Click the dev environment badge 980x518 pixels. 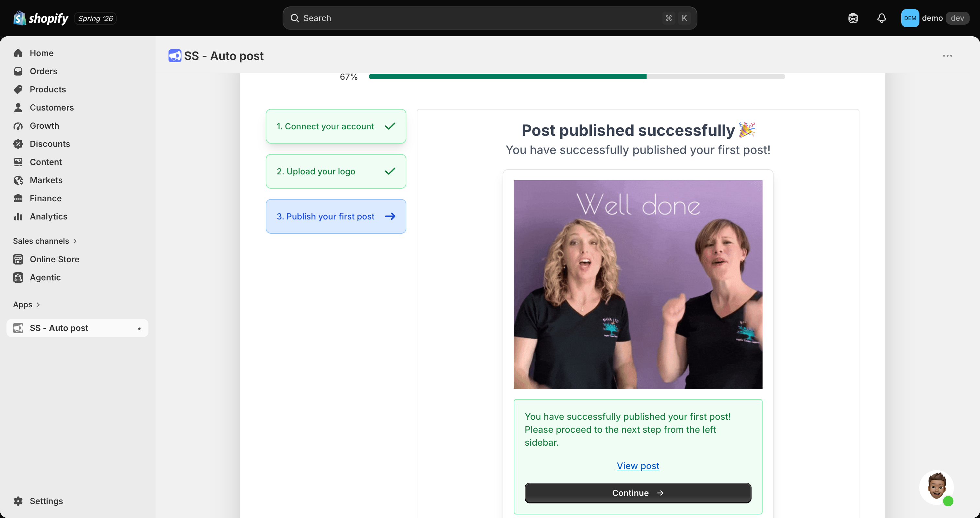point(958,18)
